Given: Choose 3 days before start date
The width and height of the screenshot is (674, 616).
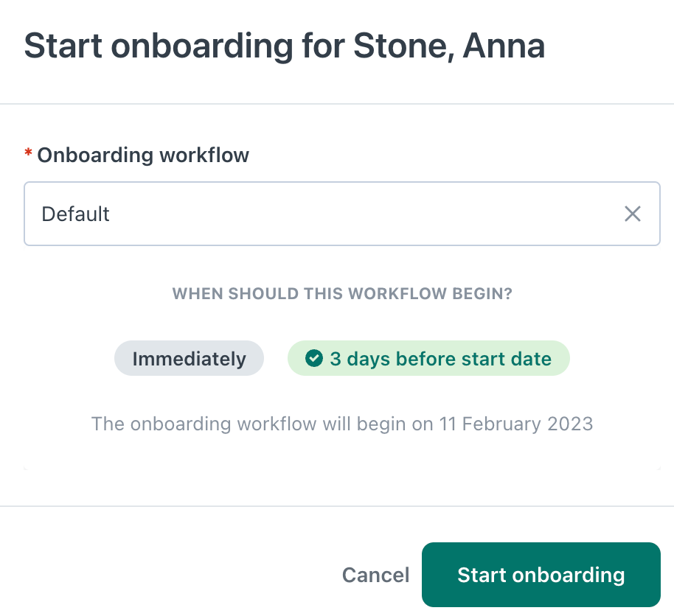Looking at the screenshot, I should 428,358.
